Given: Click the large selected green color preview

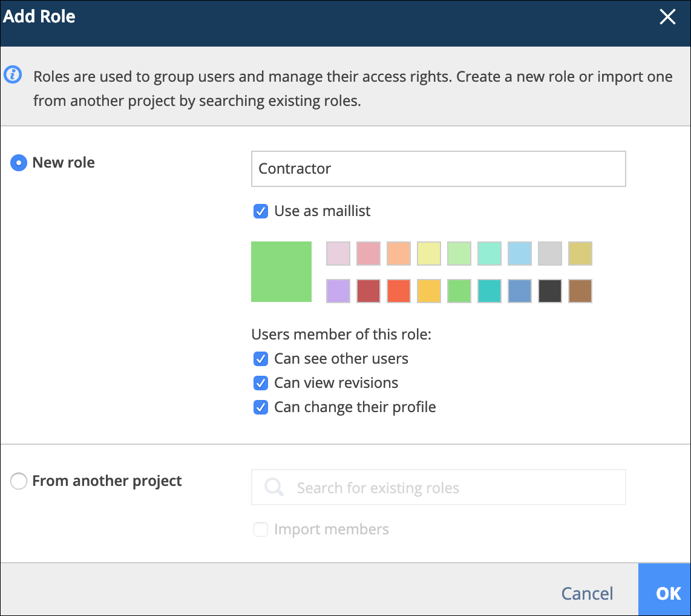Looking at the screenshot, I should coord(281,272).
